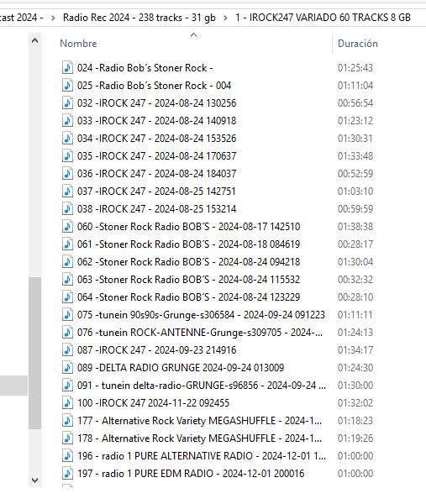The image size is (426, 504).
Task: Click audio icon of 197 - radio 1 PURE EDM
Action: [67, 474]
